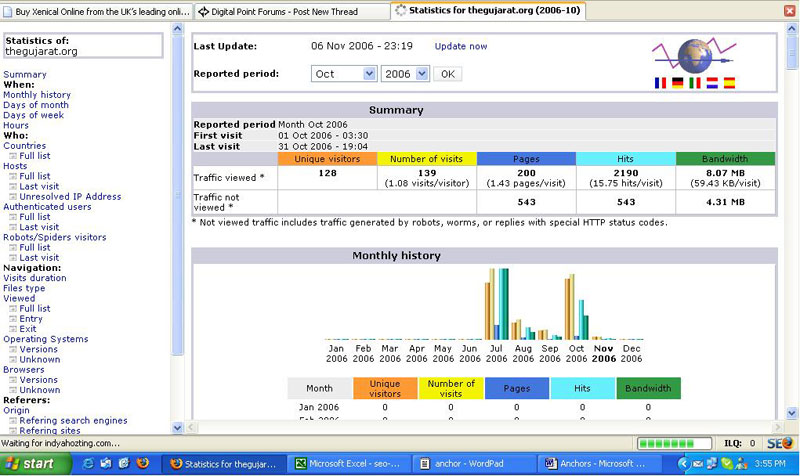Click the Update now link
The image size is (800, 476).
coord(461,46)
